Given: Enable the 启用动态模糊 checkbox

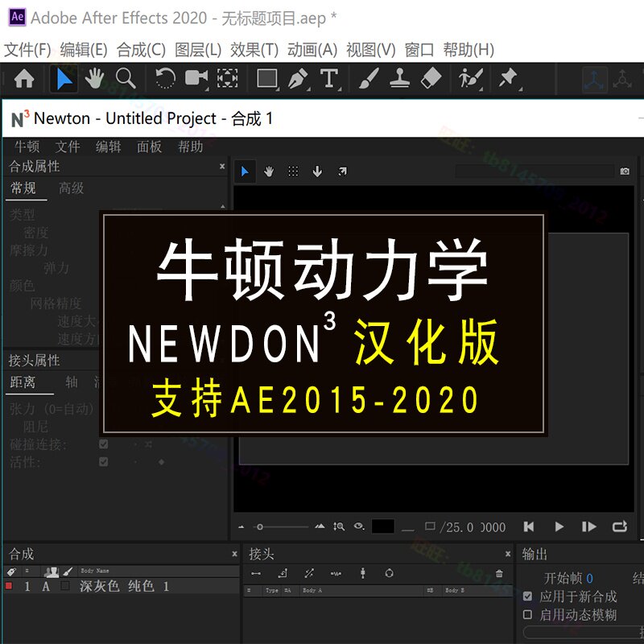Looking at the screenshot, I should [529, 614].
